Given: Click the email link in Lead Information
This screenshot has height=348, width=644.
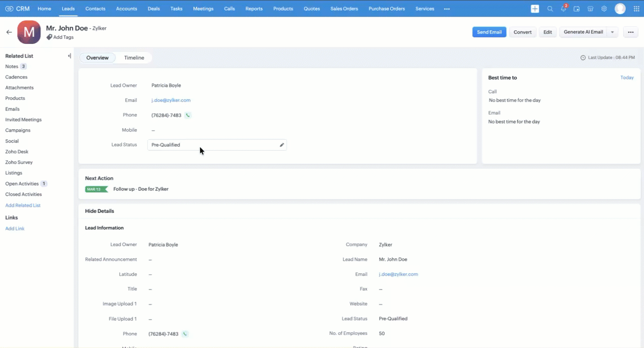Looking at the screenshot, I should coord(398,274).
